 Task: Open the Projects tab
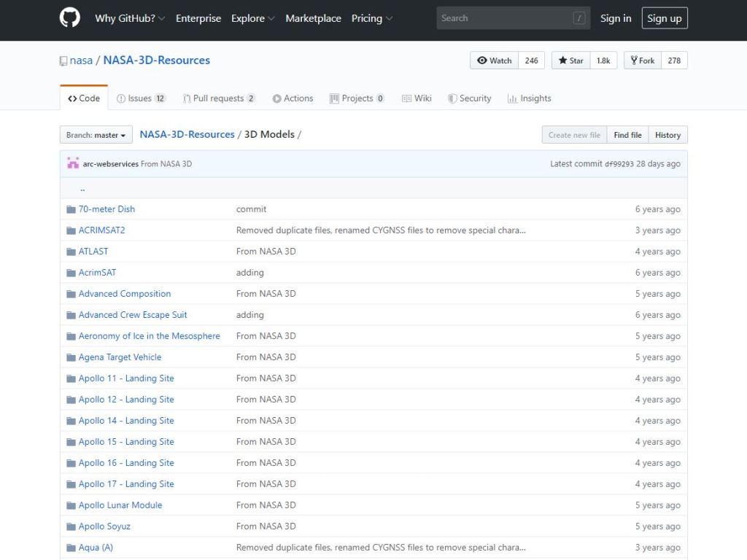[x=357, y=98]
